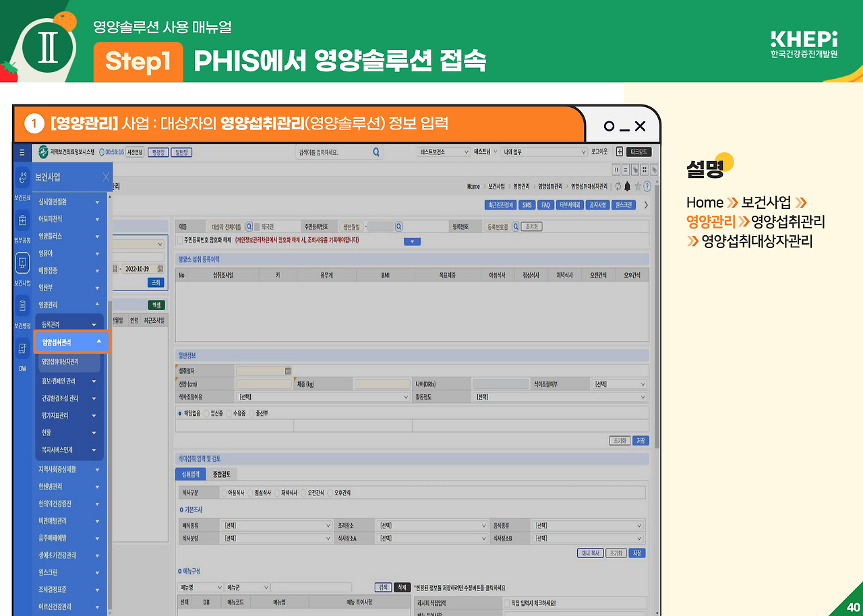Switch to the 종합검토 tab
The height and width of the screenshot is (616, 863).
[x=222, y=473]
